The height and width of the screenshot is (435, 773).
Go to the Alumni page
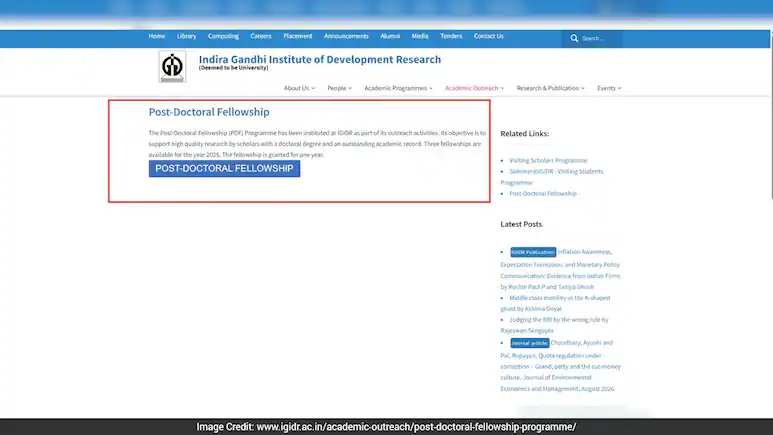pos(390,36)
